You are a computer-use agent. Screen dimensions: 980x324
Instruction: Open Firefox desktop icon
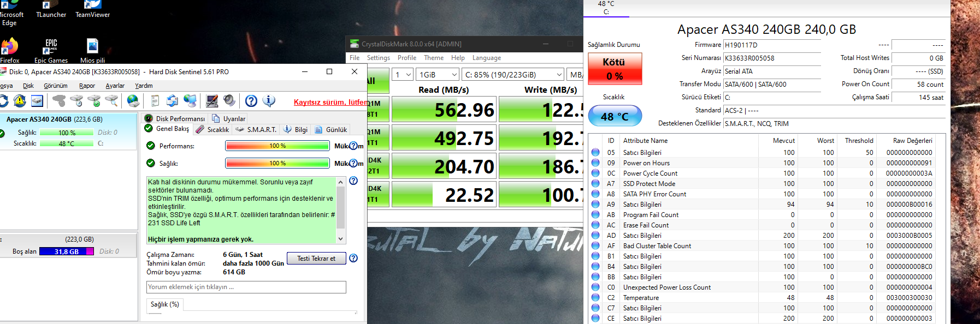coord(9,51)
